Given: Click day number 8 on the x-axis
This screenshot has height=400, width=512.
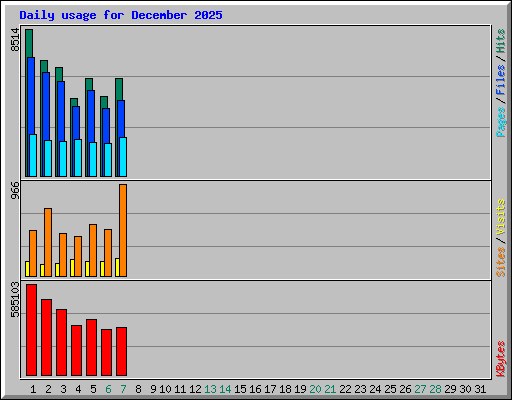Looking at the screenshot, I should coord(138,389).
